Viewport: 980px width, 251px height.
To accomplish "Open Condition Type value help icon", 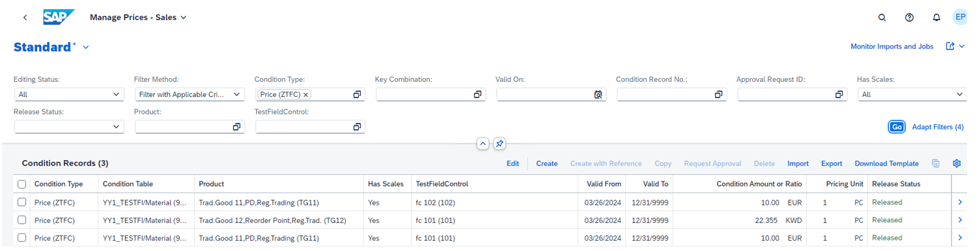I will click(357, 94).
